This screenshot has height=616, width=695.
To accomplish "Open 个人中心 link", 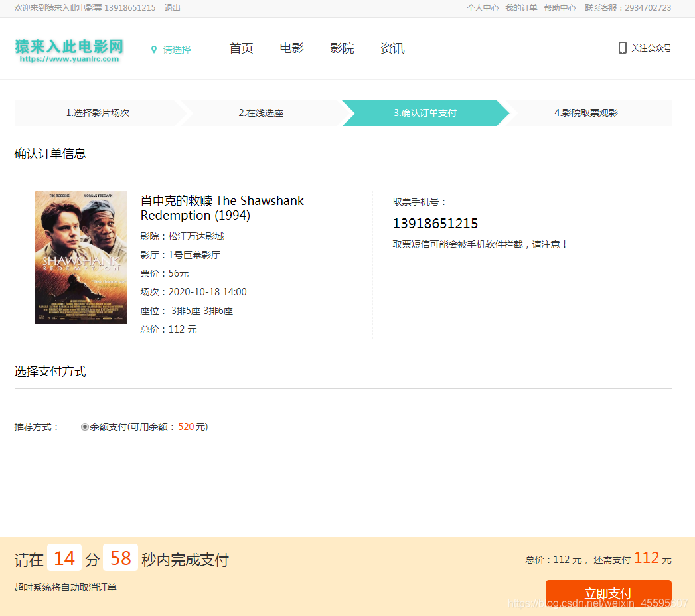I will pyautogui.click(x=483, y=8).
